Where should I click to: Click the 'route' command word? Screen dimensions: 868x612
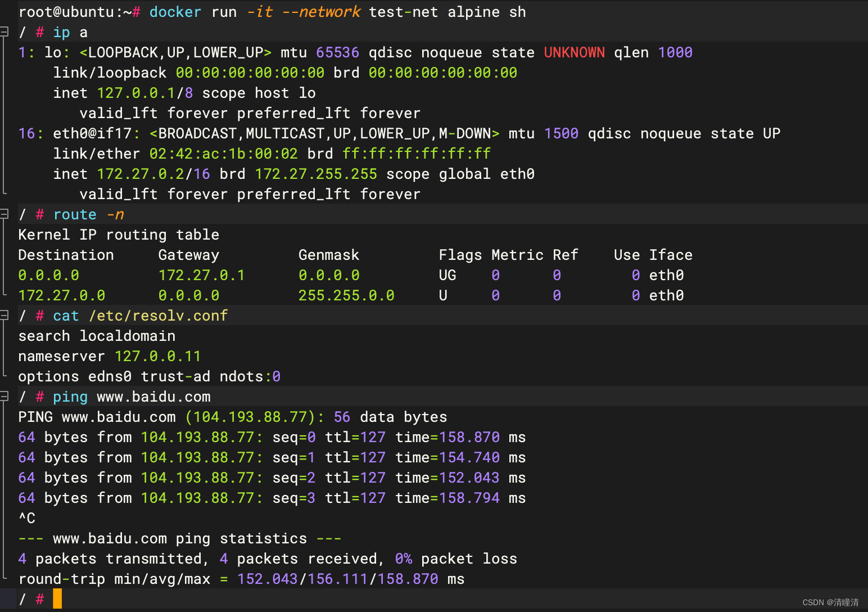75,214
